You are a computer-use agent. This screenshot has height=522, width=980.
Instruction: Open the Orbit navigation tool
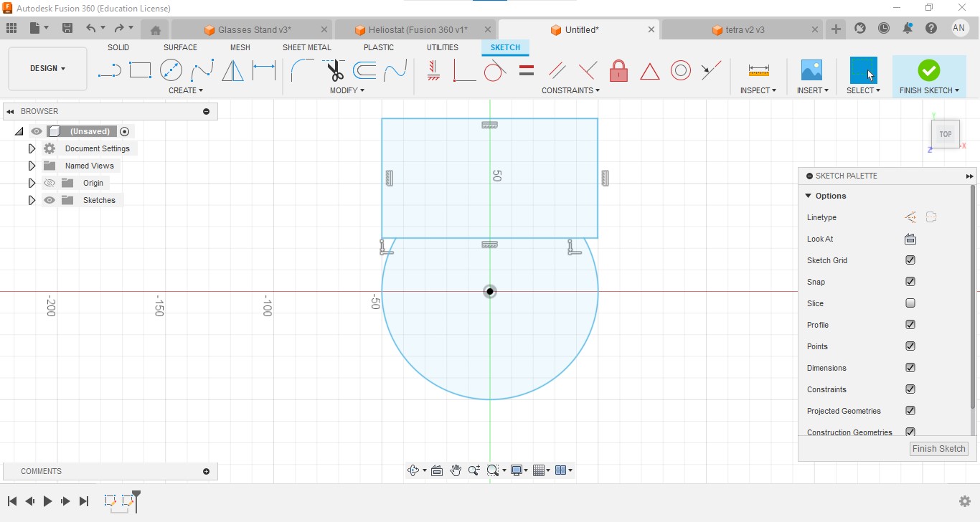click(413, 470)
